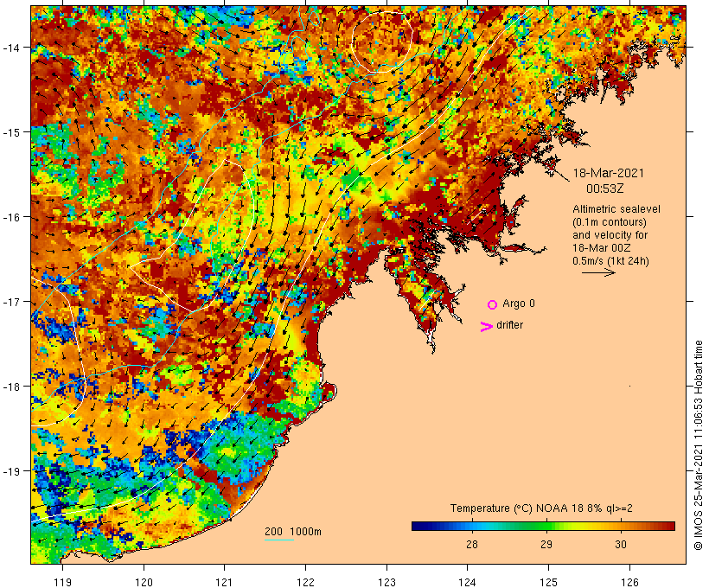This screenshot has width=709, height=588.
Task: Click the 121 longitude axis label
Action: click(224, 582)
